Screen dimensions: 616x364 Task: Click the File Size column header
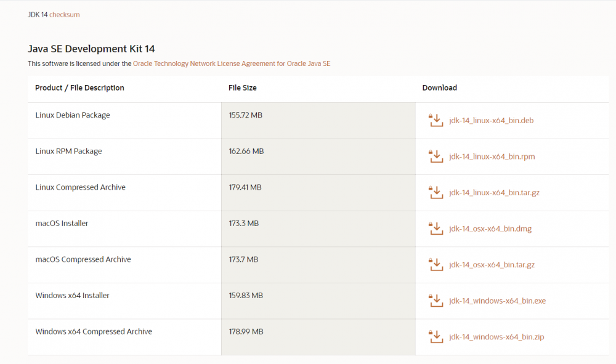click(x=242, y=87)
